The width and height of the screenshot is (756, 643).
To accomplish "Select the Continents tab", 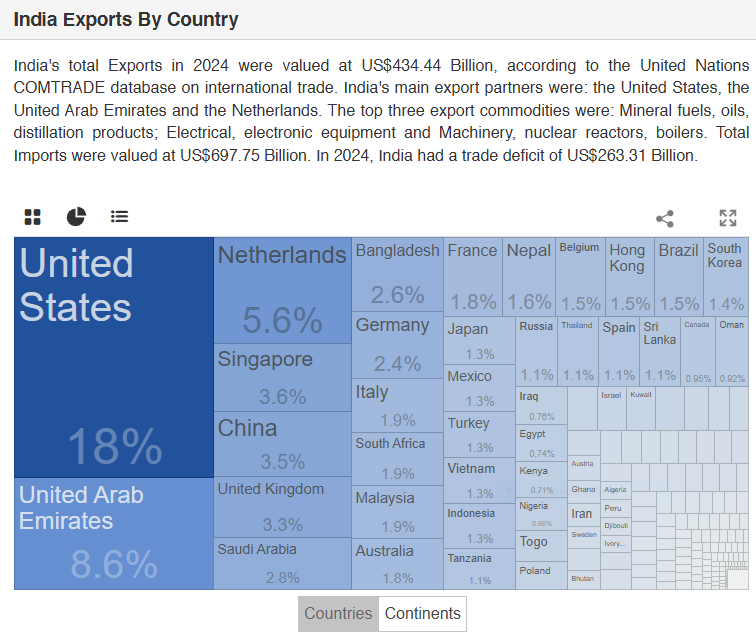I will coord(422,614).
